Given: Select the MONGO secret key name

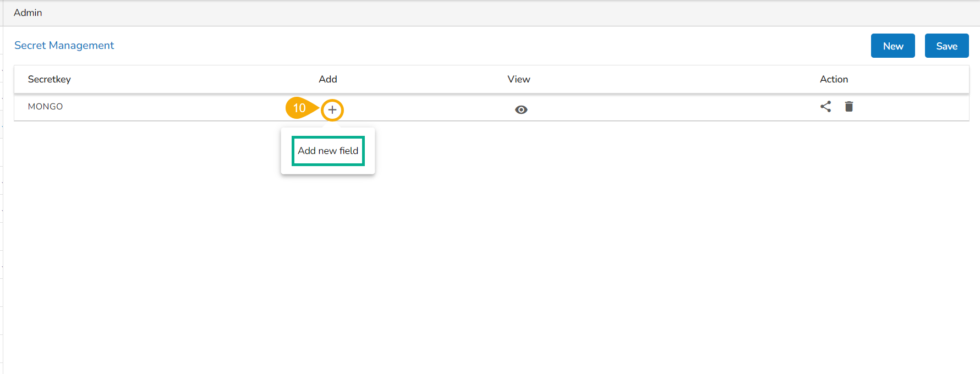Looking at the screenshot, I should coord(46,107).
